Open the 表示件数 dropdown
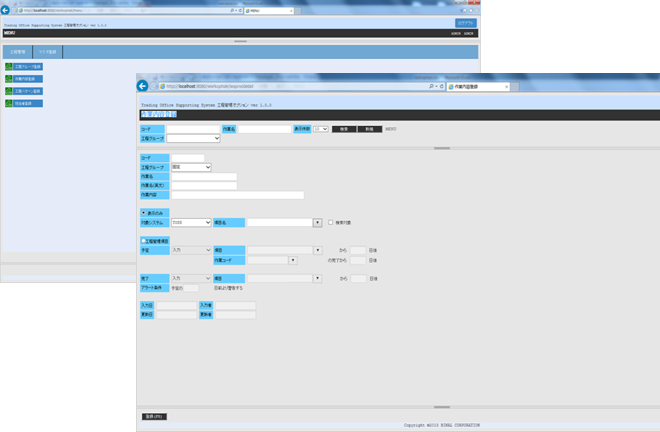Viewport: 660px width, 432px height. [320, 129]
